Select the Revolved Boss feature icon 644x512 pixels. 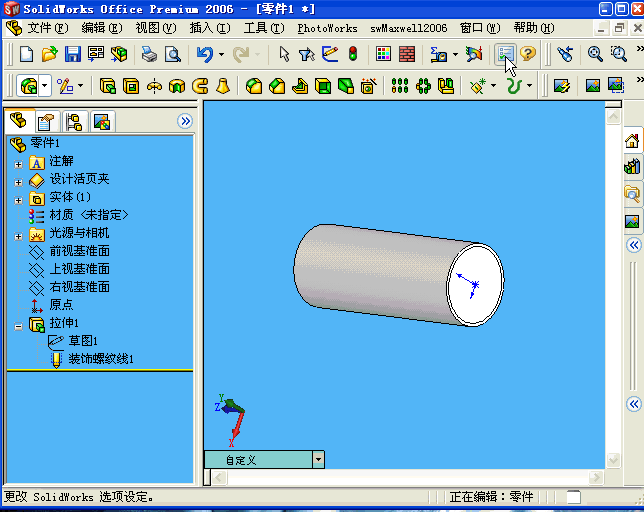tap(154, 86)
